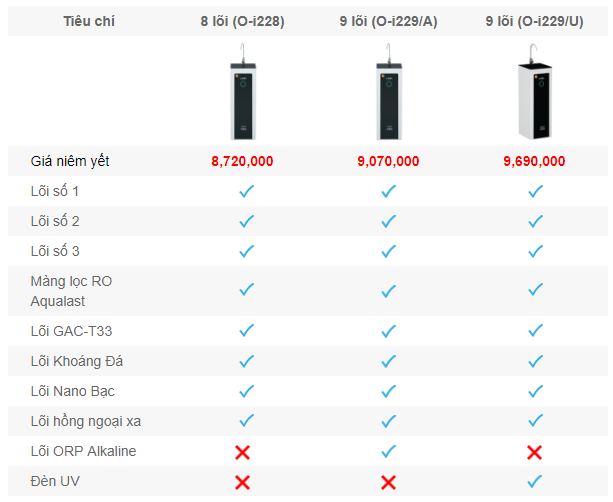613x502 pixels.
Task: Click the 8 lõi O-i228 product image
Action: [242, 95]
